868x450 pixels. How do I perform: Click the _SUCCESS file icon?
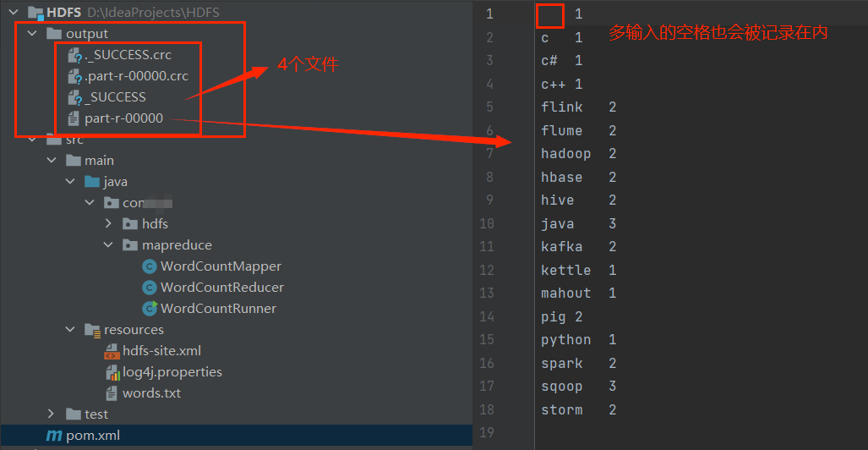pos(74,97)
